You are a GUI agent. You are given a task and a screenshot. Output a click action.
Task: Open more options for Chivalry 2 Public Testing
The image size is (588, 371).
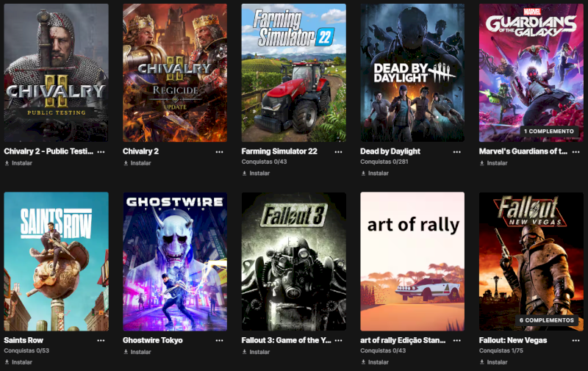[101, 152]
